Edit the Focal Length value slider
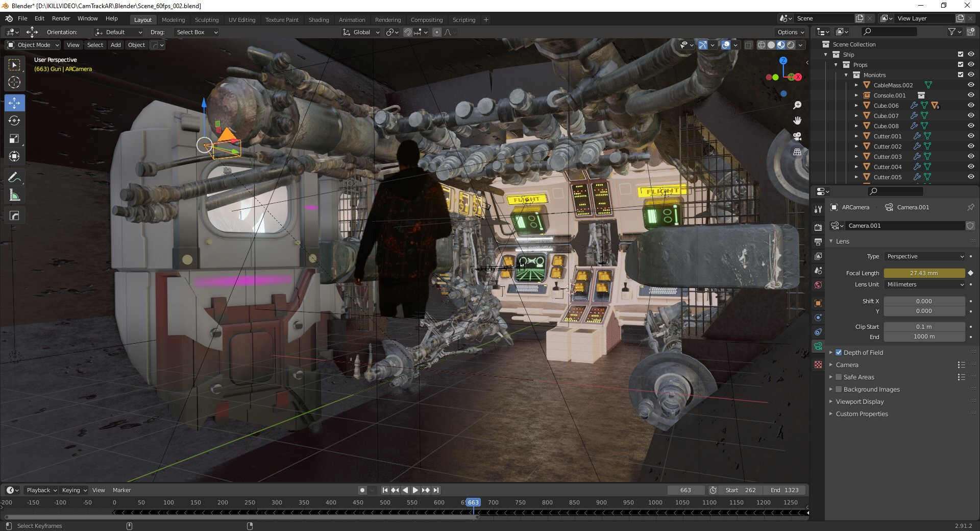 [924, 273]
